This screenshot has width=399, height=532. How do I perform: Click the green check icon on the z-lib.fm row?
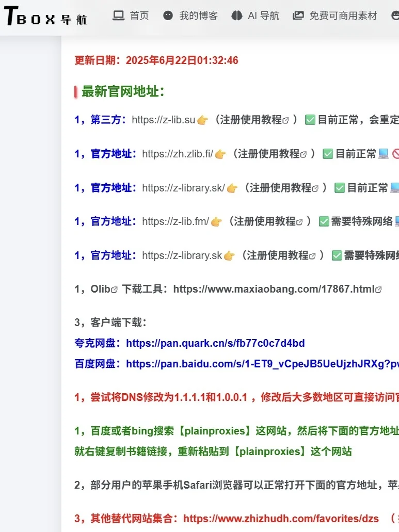coord(324,221)
